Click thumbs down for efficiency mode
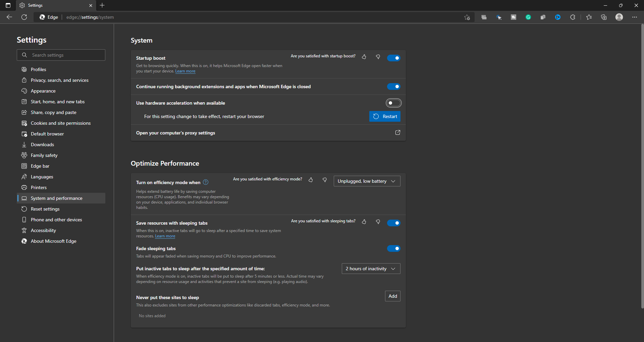This screenshot has width=644, height=342. tap(324, 180)
